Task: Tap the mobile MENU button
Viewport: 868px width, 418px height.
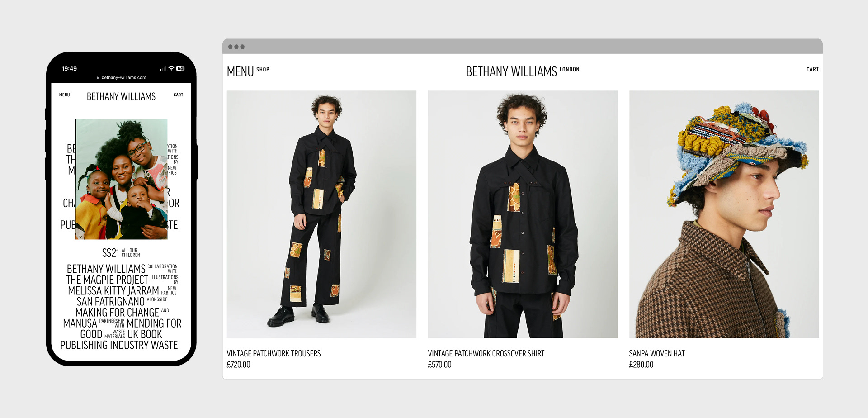Action: 65,95
